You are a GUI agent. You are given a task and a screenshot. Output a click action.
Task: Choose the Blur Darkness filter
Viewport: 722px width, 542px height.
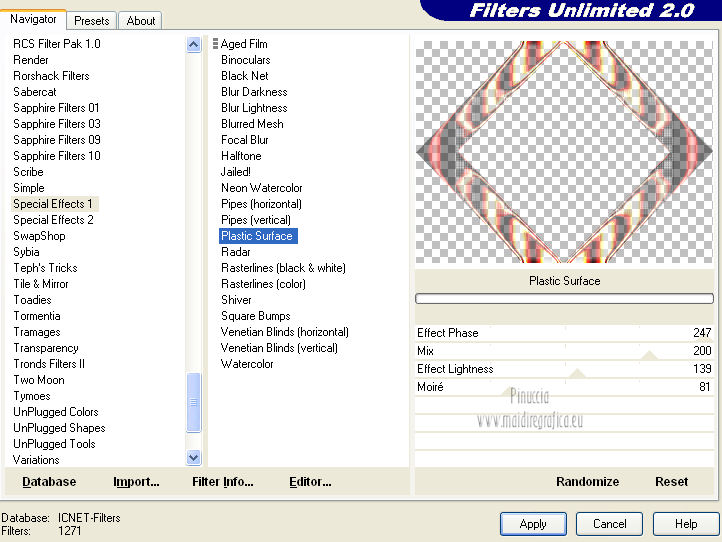[254, 92]
